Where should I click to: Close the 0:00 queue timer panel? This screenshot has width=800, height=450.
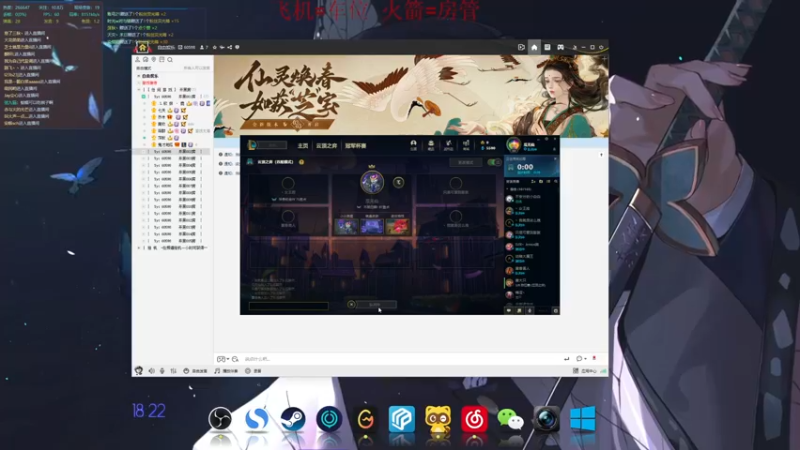point(555,159)
